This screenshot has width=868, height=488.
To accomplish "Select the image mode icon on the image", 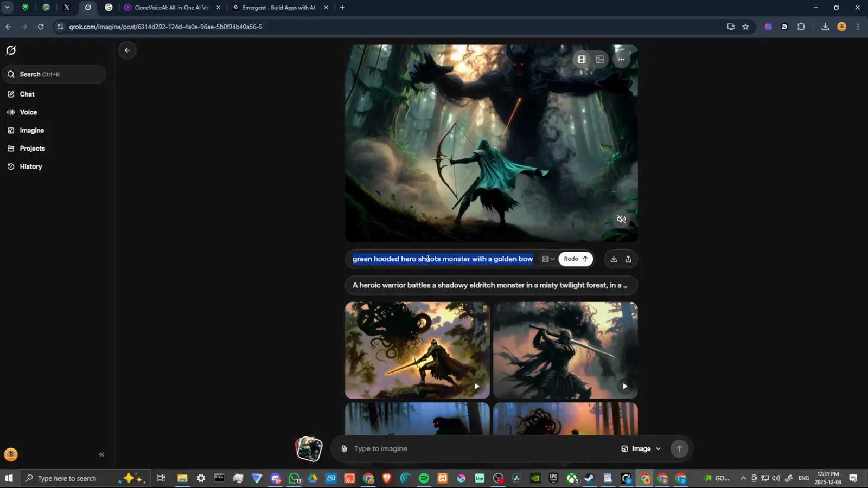I will pos(599,60).
